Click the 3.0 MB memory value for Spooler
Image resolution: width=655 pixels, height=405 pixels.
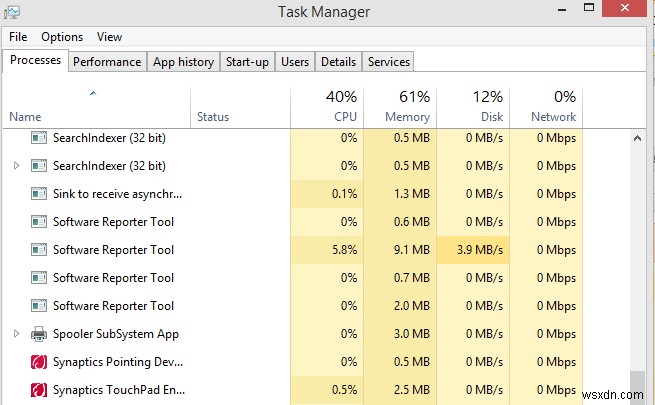tap(412, 334)
